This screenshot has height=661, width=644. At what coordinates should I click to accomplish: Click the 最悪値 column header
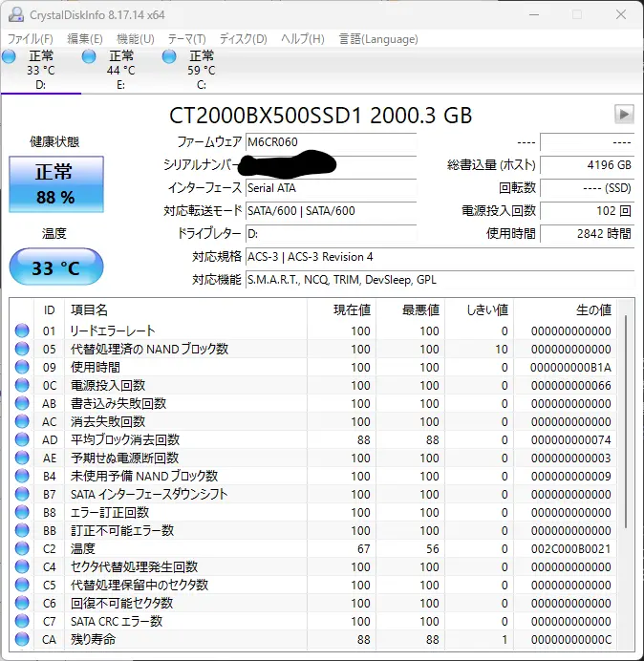[x=410, y=310]
